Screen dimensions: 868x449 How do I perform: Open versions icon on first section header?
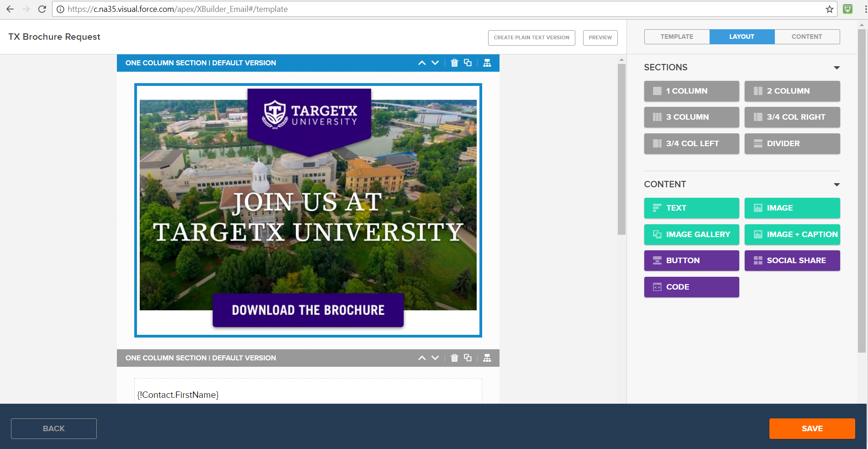[x=487, y=63]
